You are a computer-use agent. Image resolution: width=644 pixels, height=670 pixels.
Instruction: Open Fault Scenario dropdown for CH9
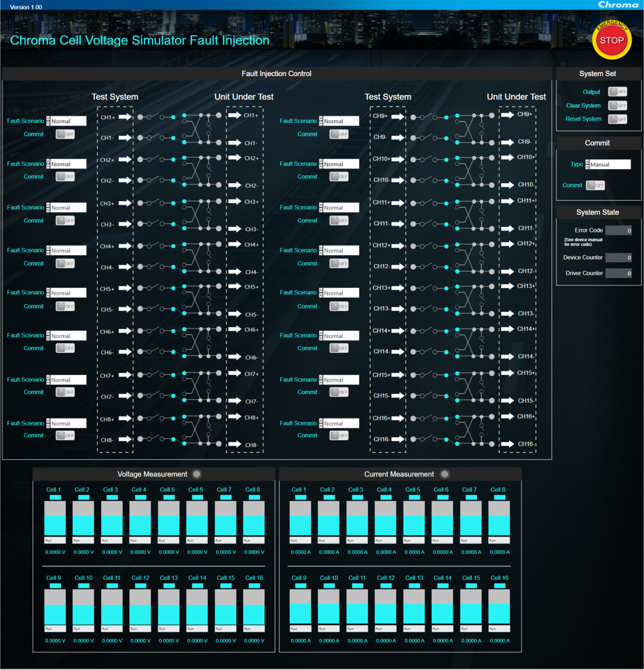click(339, 121)
